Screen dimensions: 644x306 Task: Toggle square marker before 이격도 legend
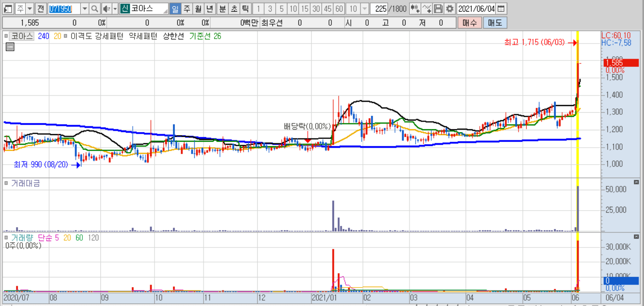[66, 36]
